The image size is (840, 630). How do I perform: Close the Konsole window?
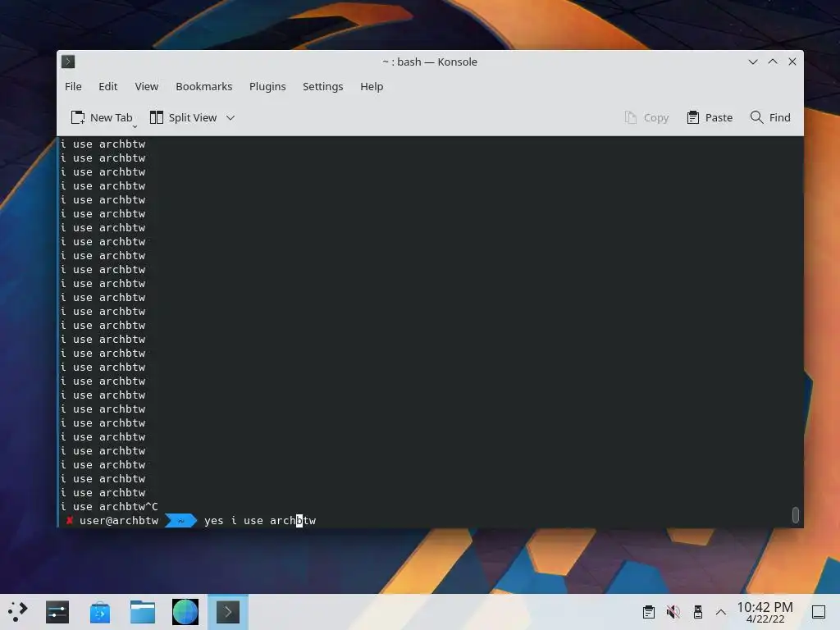click(792, 62)
